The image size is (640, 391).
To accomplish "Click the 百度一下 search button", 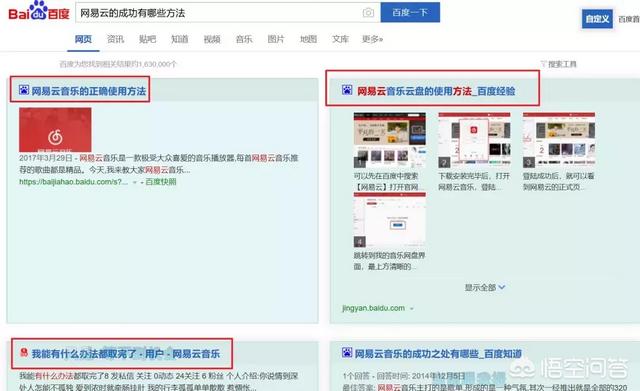I will [410, 12].
